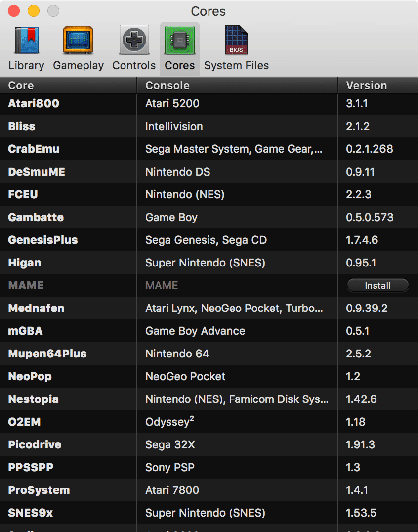The image size is (418, 532).
Task: Open the Library preferences icon
Action: [27, 40]
